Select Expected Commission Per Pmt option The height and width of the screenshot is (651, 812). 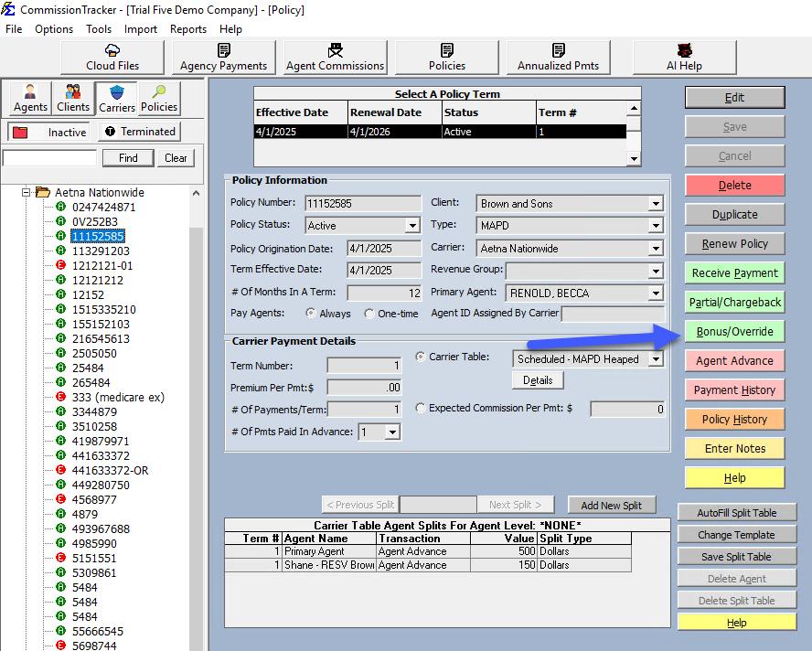pos(421,409)
